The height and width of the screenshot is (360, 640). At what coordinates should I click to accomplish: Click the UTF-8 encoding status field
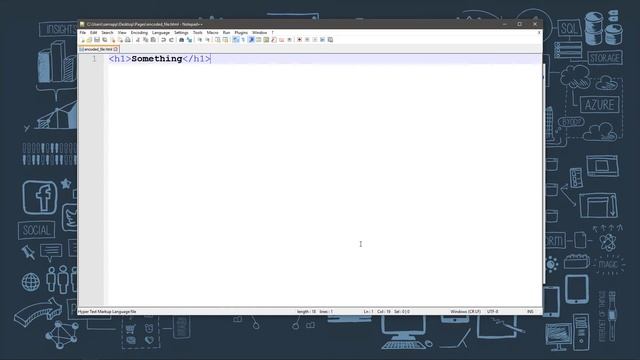click(x=492, y=311)
